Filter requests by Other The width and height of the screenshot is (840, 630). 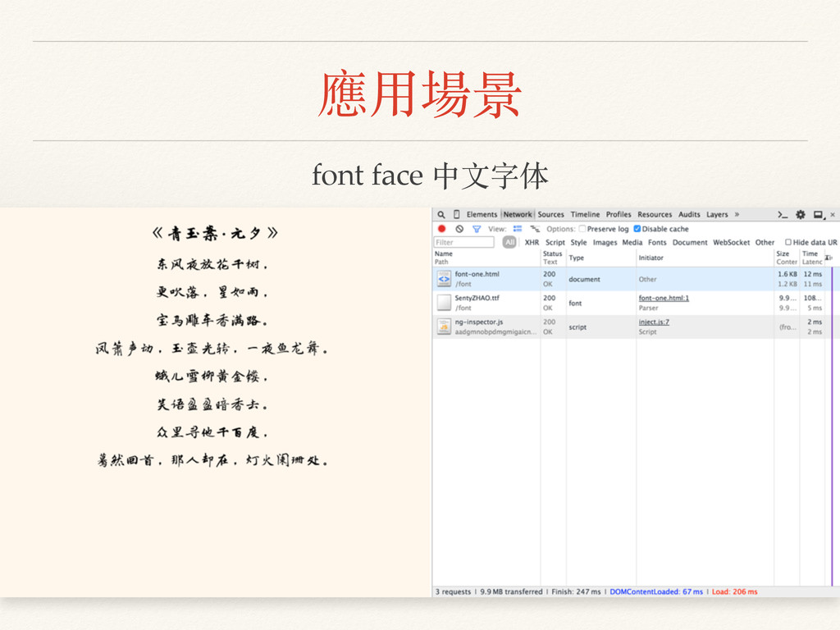point(765,242)
